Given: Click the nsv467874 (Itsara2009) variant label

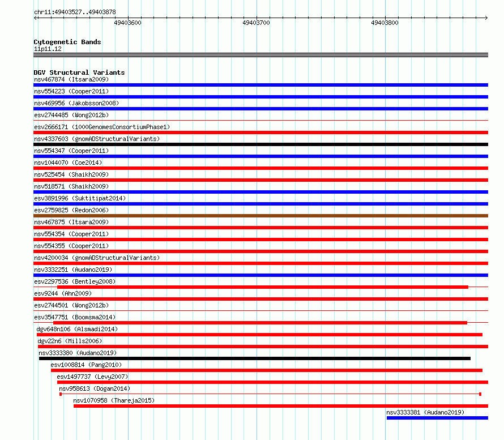Looking at the screenshot, I should tap(71, 79).
